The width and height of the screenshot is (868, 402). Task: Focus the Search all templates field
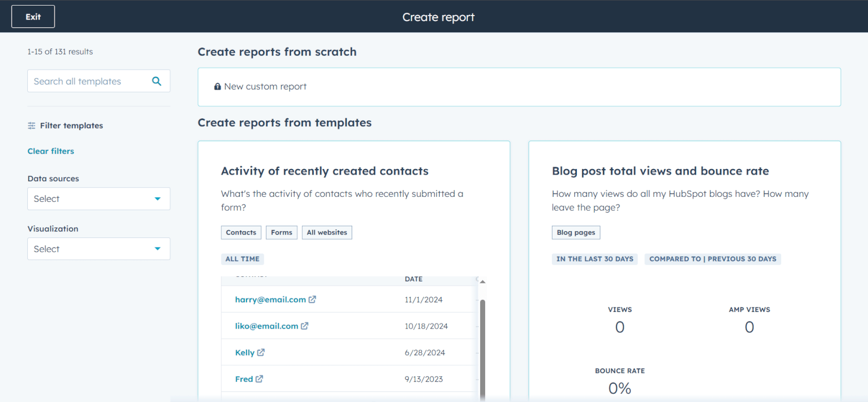click(98, 81)
